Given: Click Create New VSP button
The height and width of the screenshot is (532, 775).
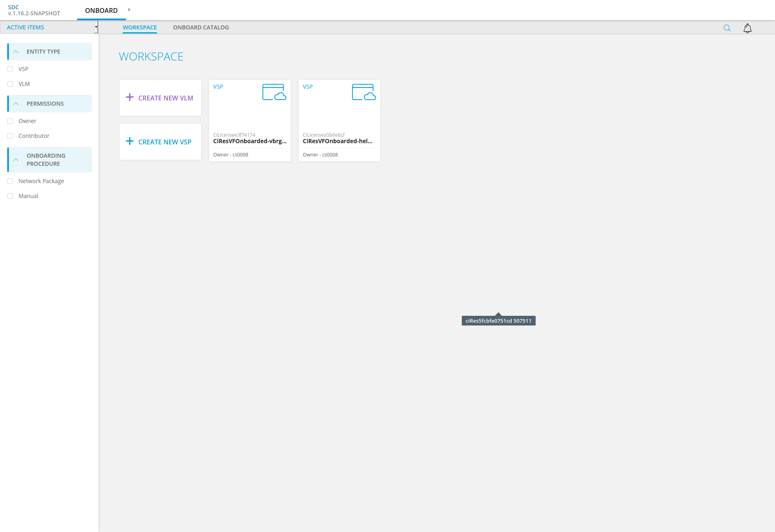Looking at the screenshot, I should 165,142.
